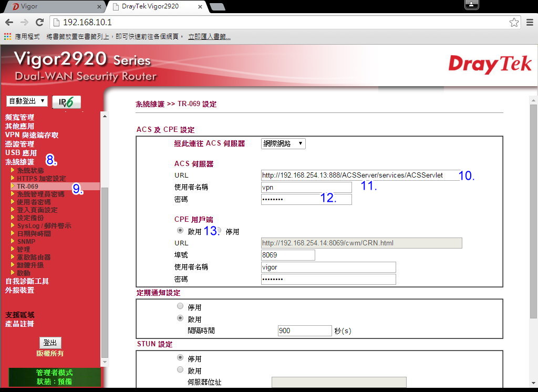The image size is (538, 392).
Task: Open 登入頁面設定 submenu item
Action: click(37, 210)
